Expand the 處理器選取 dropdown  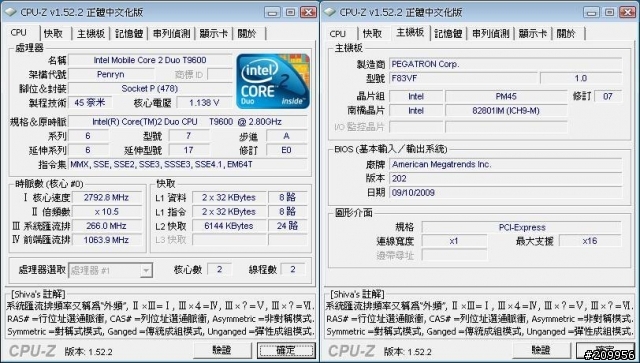coord(146,270)
